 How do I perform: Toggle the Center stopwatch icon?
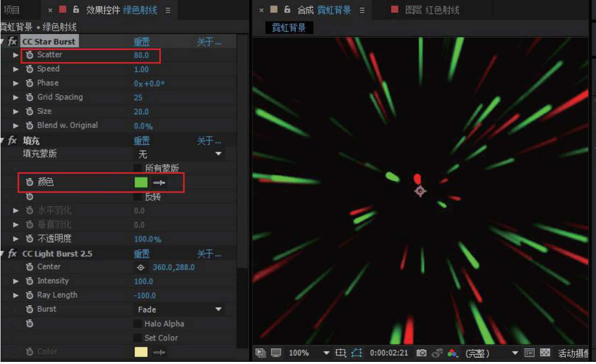pos(30,267)
